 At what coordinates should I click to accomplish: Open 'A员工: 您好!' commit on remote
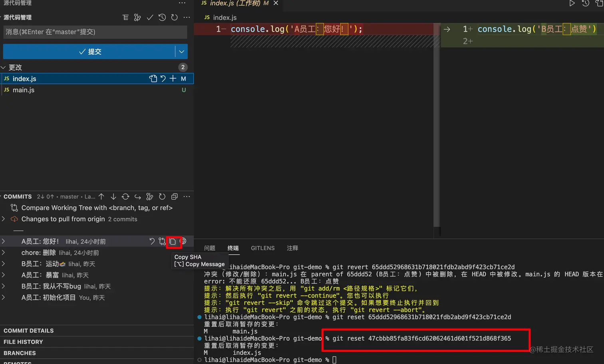click(183, 241)
